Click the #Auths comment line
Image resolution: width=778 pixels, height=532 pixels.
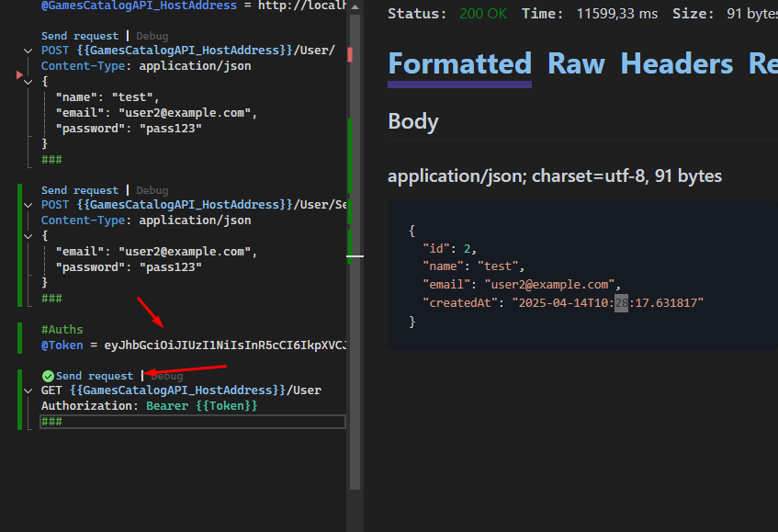(x=62, y=330)
